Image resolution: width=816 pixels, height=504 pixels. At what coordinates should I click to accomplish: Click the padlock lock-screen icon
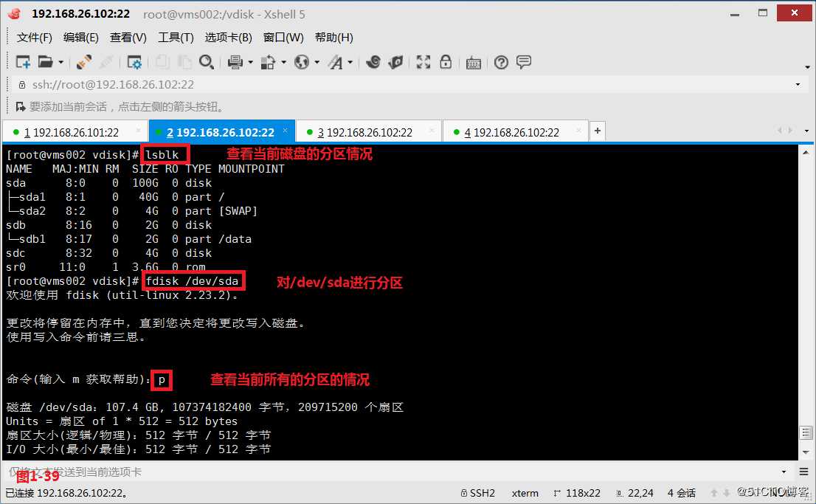446,62
